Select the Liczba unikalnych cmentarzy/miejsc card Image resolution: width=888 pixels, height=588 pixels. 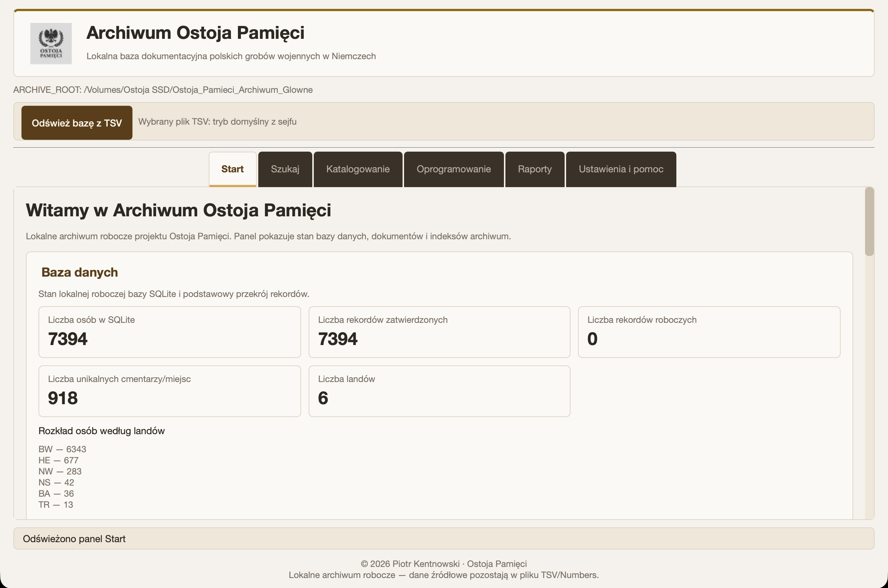click(x=169, y=392)
